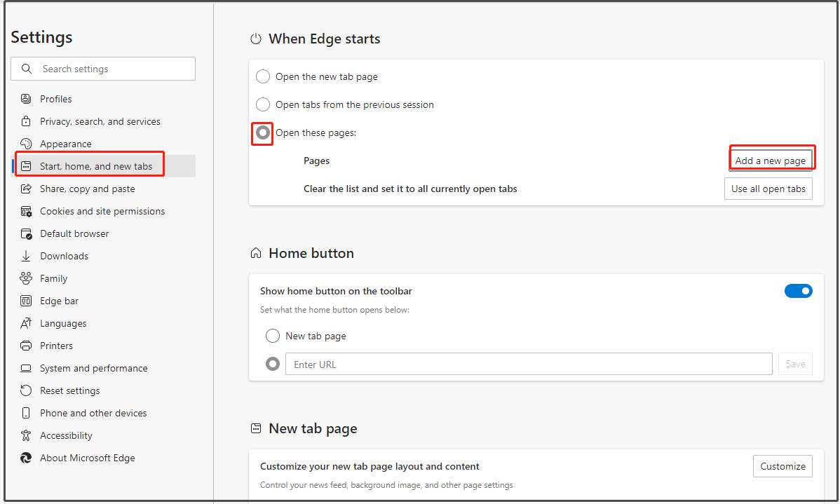
Task: Select the About Microsoft Edge icon
Action: (26, 458)
